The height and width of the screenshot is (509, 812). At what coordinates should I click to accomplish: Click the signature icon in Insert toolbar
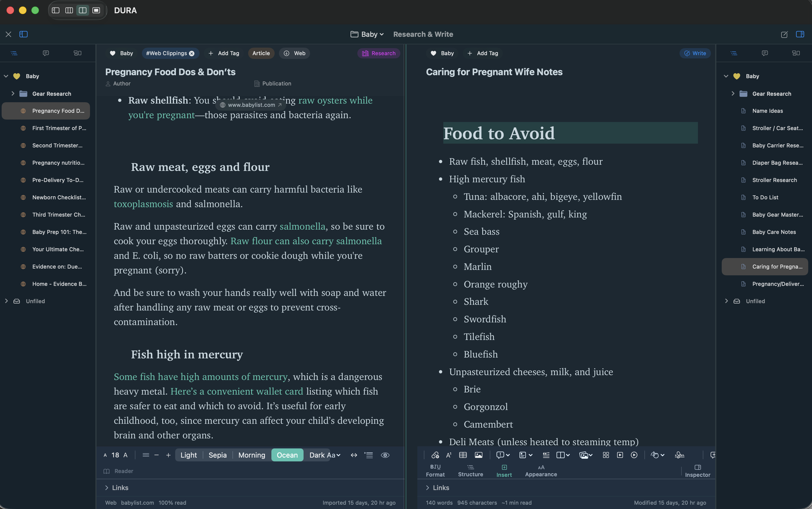point(679,455)
